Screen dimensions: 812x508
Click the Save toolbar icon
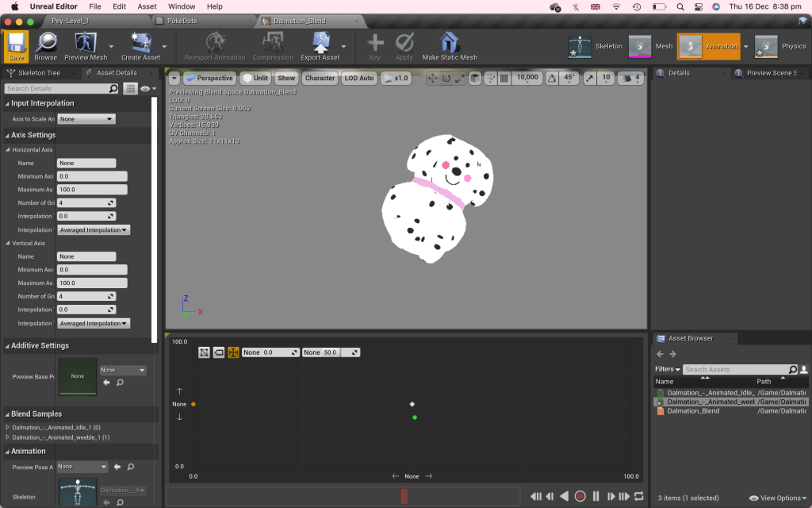coord(16,45)
